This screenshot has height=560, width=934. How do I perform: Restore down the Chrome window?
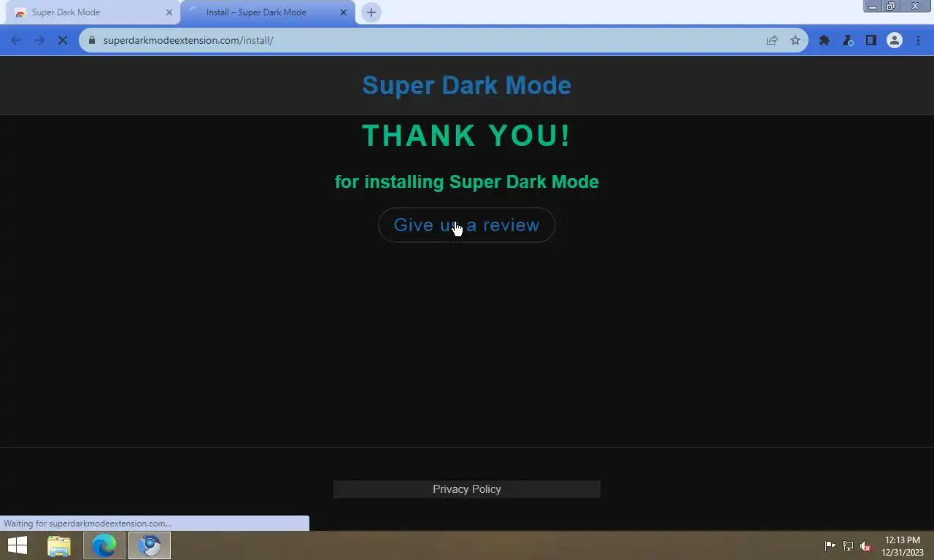click(x=890, y=7)
